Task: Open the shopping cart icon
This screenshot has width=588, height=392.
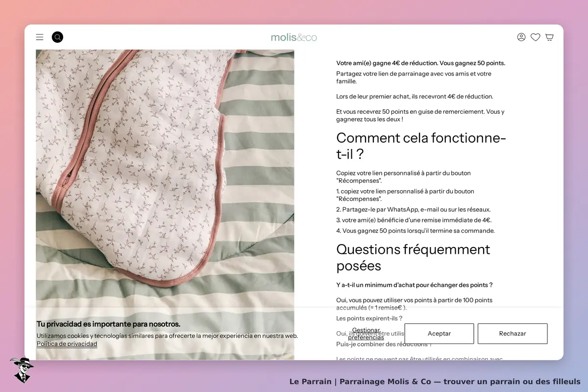Action: pos(550,37)
